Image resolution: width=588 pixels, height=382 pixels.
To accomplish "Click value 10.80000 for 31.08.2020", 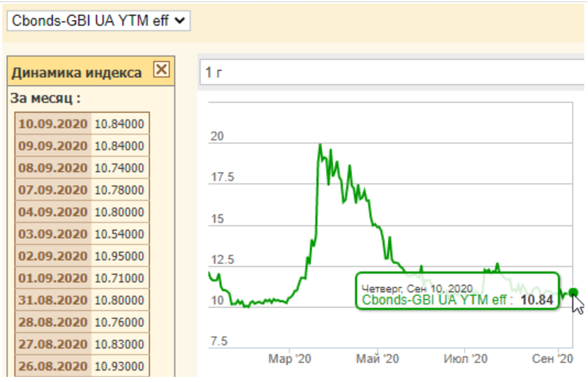I will coord(119,300).
